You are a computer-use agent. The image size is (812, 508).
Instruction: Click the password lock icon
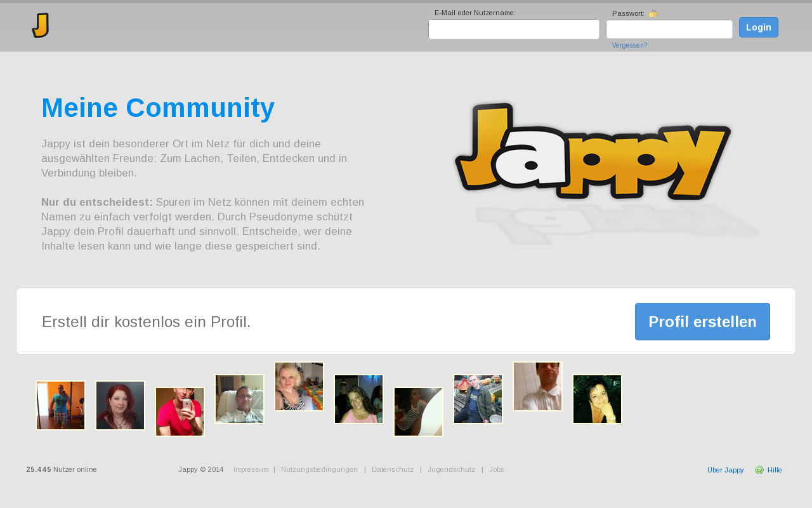[653, 13]
